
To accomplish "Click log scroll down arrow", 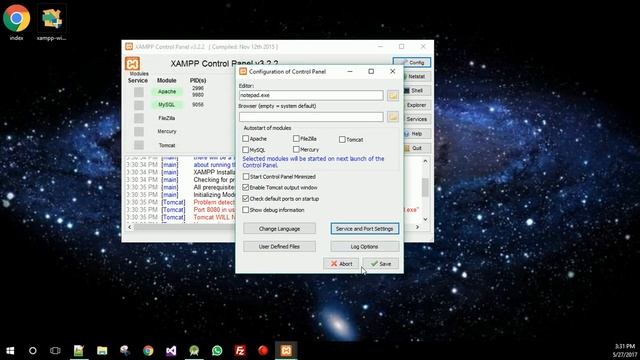I will click(x=425, y=219).
